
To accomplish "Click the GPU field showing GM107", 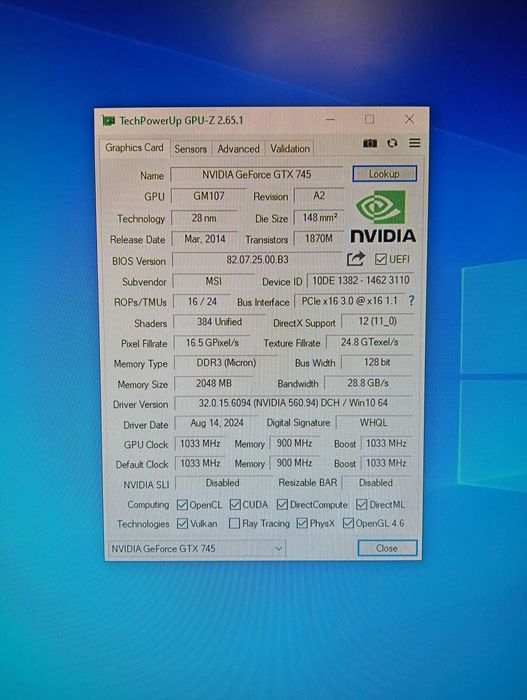I will point(209,196).
